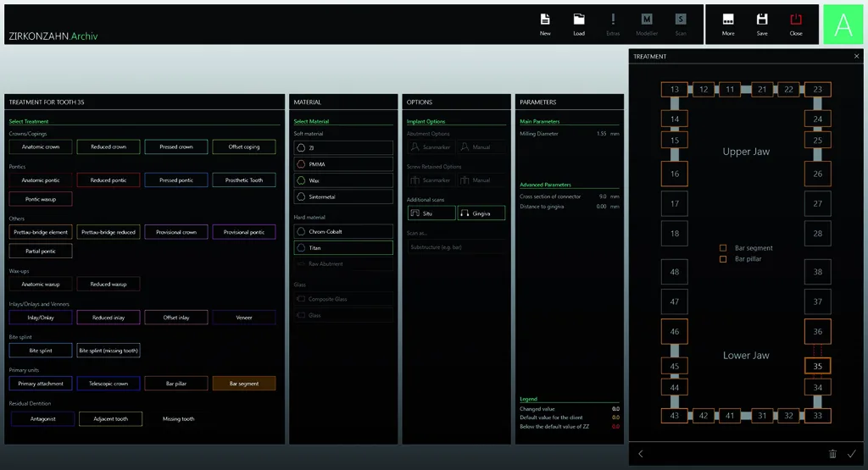Select Titan hard material
868x470 pixels.
(x=343, y=248)
